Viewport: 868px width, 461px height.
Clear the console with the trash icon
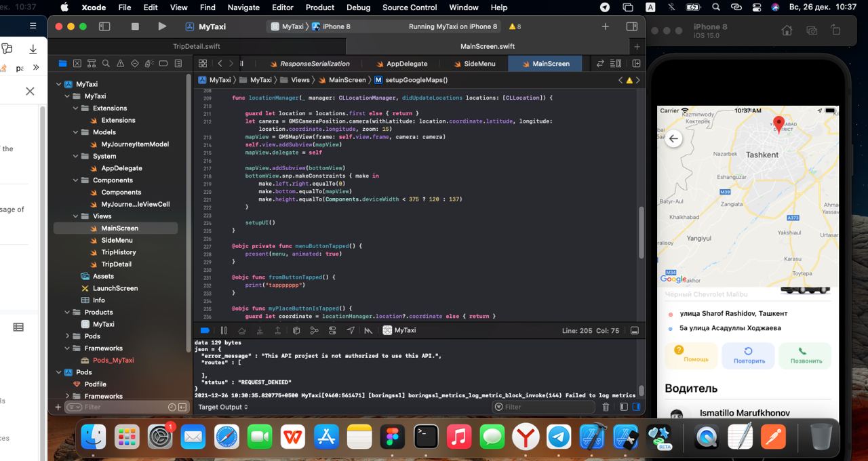click(606, 407)
